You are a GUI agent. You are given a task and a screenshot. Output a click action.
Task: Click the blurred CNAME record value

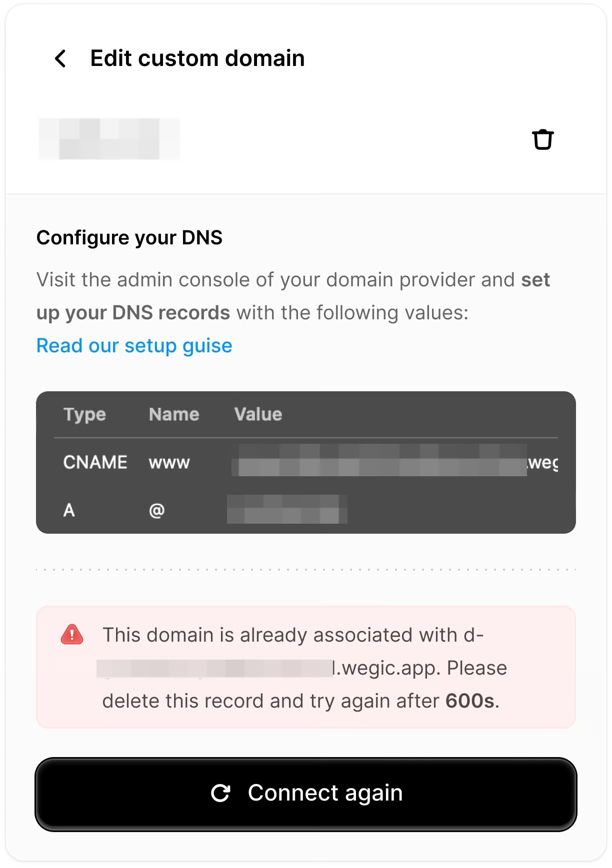pos(382,461)
